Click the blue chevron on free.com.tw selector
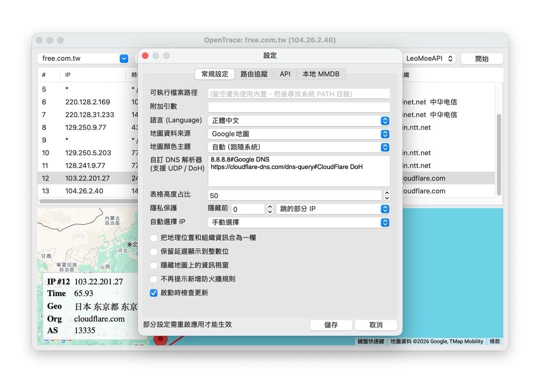 [123, 59]
